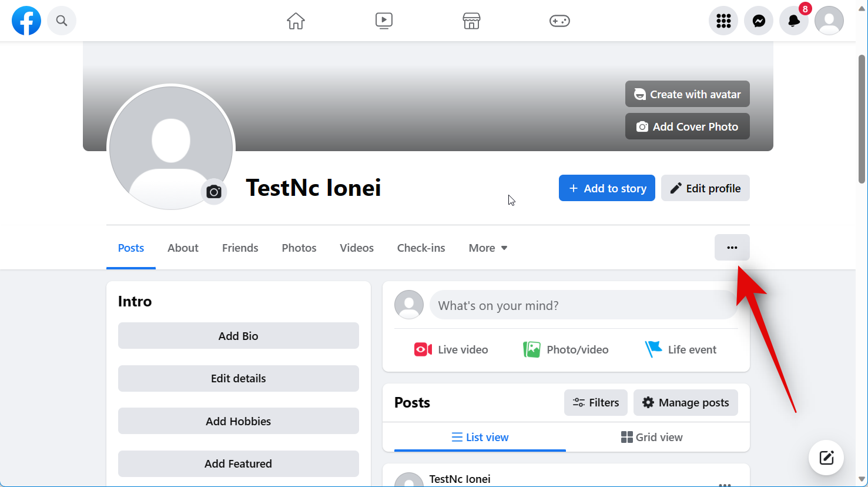The width and height of the screenshot is (868, 487).
Task: Click the Facebook logo icon
Action: (26, 21)
